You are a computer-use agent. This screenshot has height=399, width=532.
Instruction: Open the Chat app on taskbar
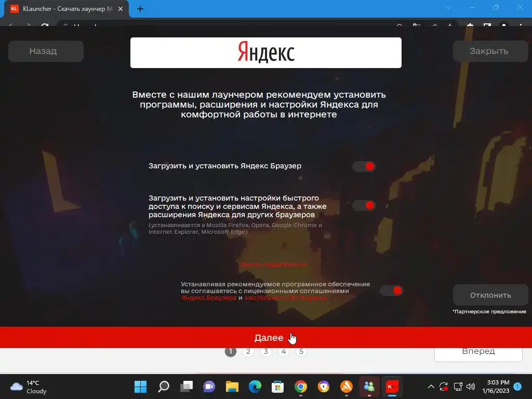[209, 387]
